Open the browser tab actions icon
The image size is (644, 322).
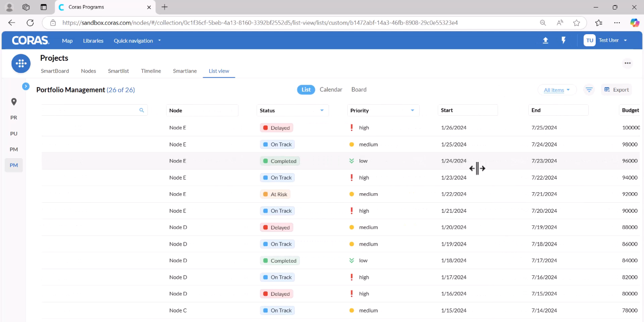(44, 7)
